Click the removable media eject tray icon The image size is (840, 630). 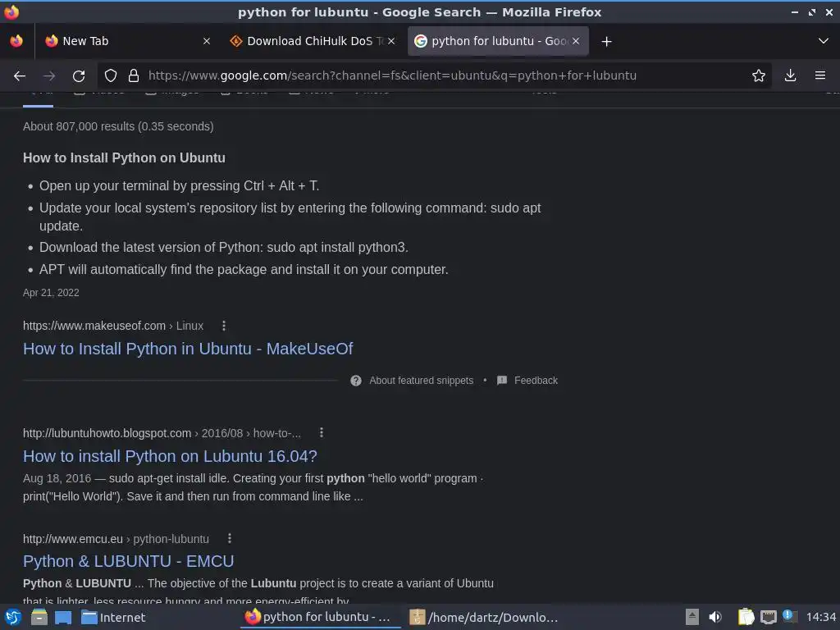click(x=692, y=617)
